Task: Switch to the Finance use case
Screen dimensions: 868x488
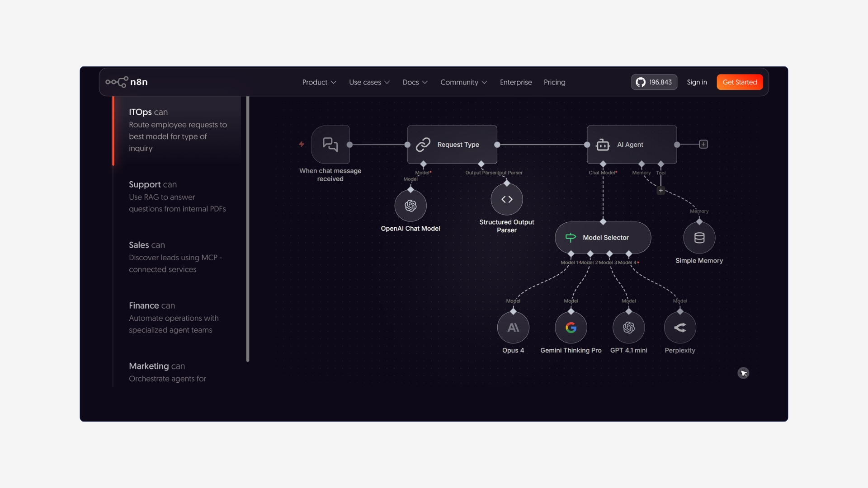Action: pos(178,317)
